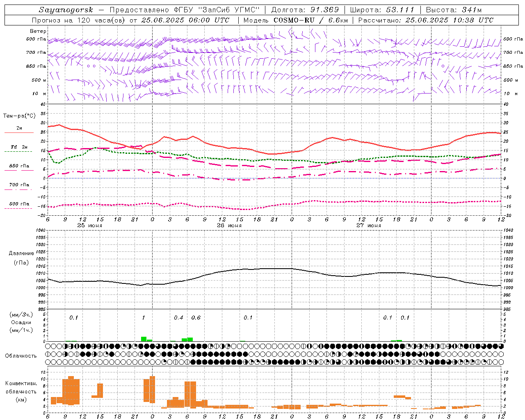This screenshot has width=525, height=420.
Task: Click the Конвективн. label text
Action: pos(21,383)
